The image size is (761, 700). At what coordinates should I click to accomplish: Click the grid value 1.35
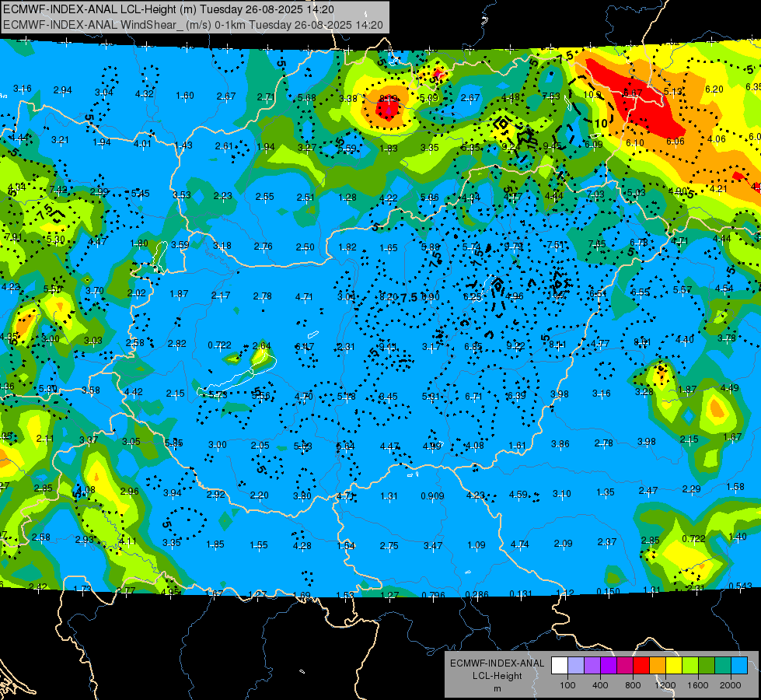pyautogui.click(x=606, y=492)
